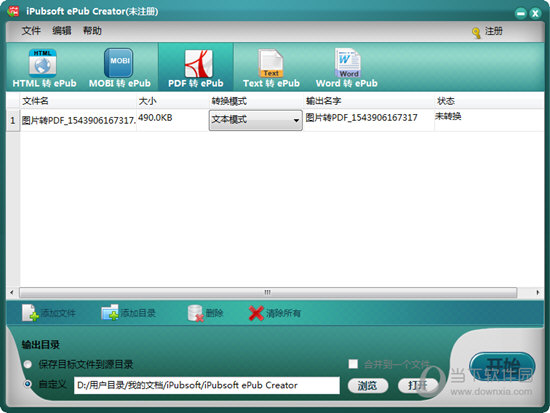This screenshot has width=550, height=413.
Task: Select PDF 转 ePub conversion mode
Action: [196, 68]
